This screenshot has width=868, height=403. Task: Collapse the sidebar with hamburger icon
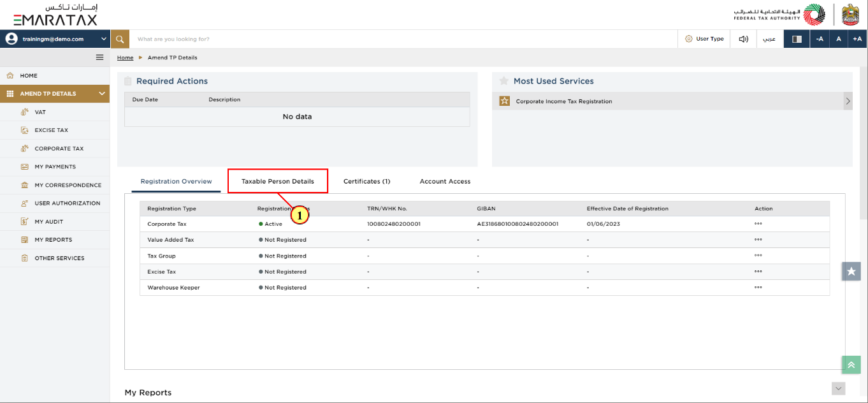99,57
